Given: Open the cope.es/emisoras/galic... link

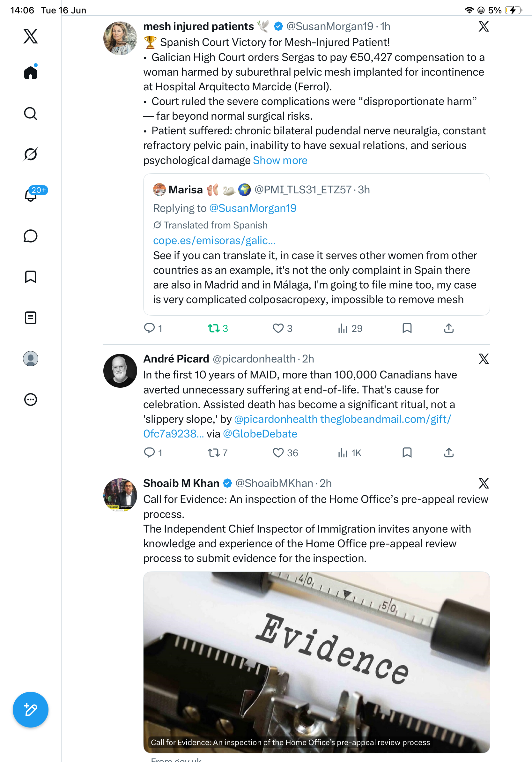Looking at the screenshot, I should pos(214,240).
